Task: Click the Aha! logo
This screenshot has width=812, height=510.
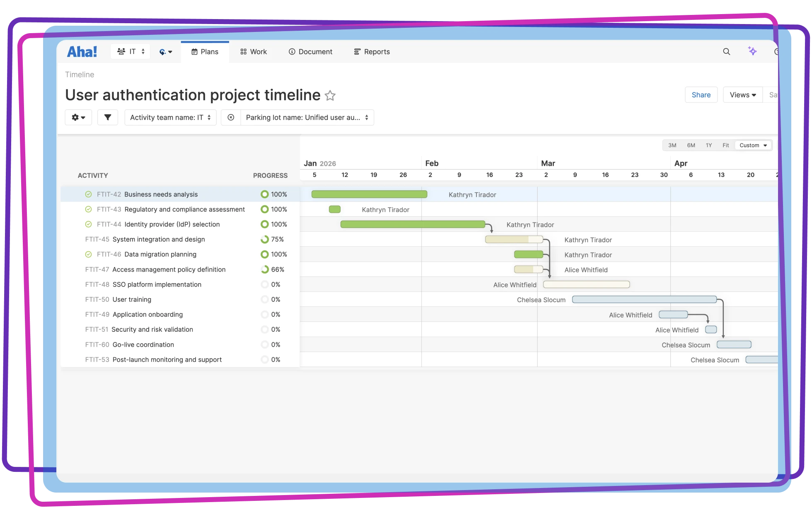Action: click(x=82, y=52)
